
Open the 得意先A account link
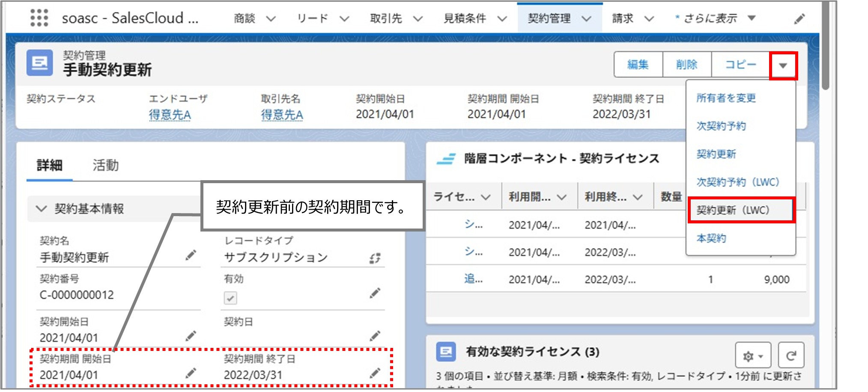coord(170,115)
